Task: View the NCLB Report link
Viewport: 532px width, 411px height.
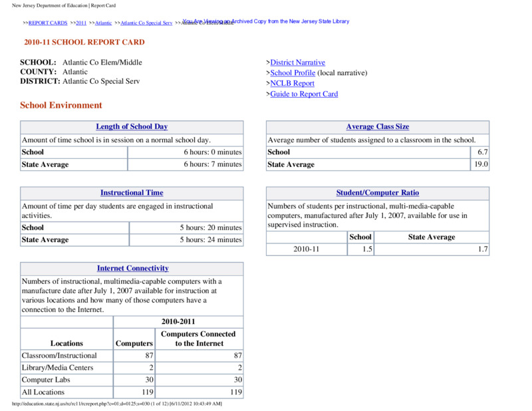Action: (292, 84)
